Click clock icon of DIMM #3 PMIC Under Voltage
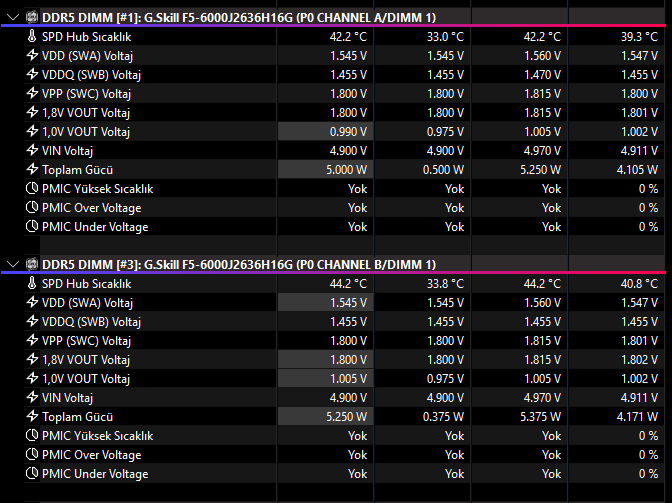This screenshot has width=672, height=503. point(32,473)
